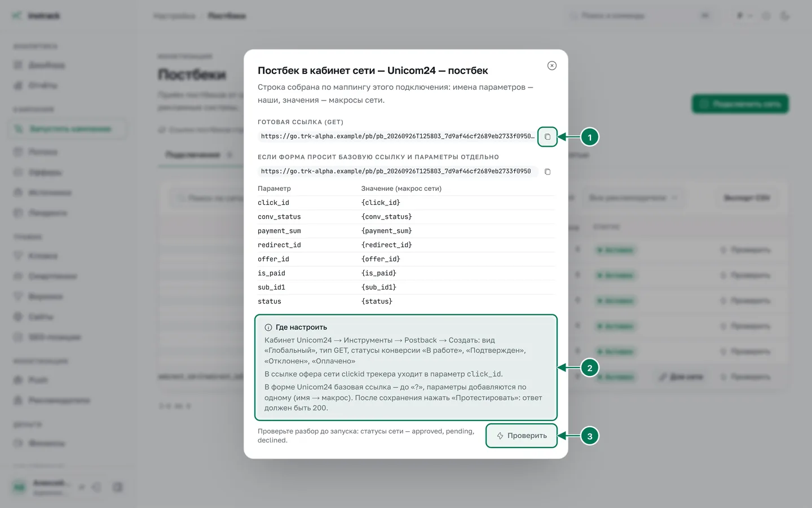Viewport: 812px width, 508px height.
Task: Select the {offer_id} macro value
Action: (x=381, y=259)
